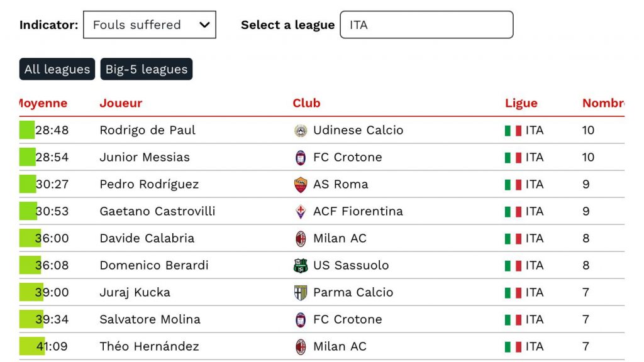Click the green bar beside 28:48
The height and width of the screenshot is (362, 644).
click(x=27, y=130)
